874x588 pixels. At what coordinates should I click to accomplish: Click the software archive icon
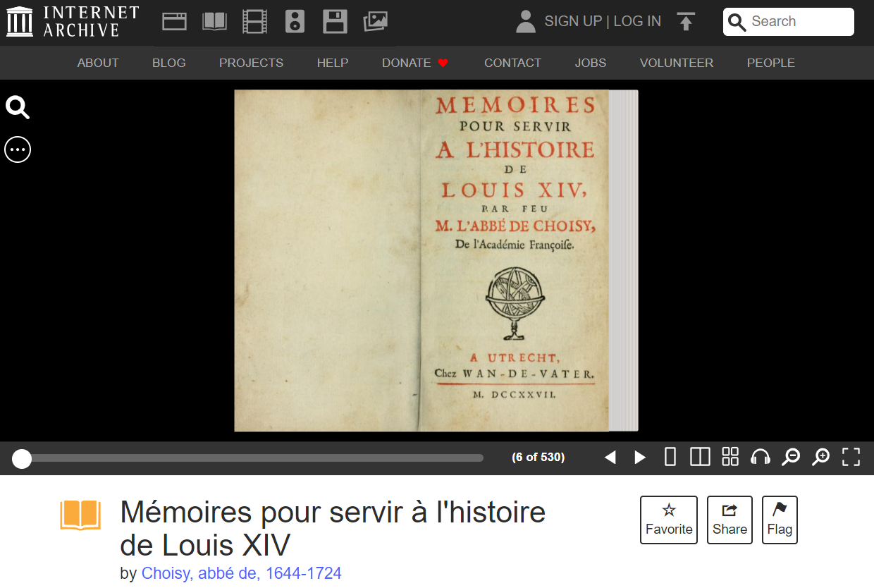335,21
